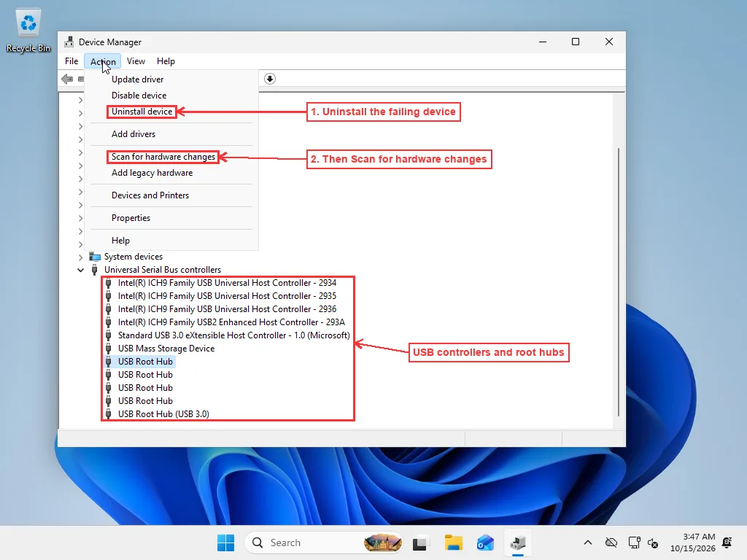Click the taskbar Search box
This screenshot has height=560, width=747.
coord(324,542)
